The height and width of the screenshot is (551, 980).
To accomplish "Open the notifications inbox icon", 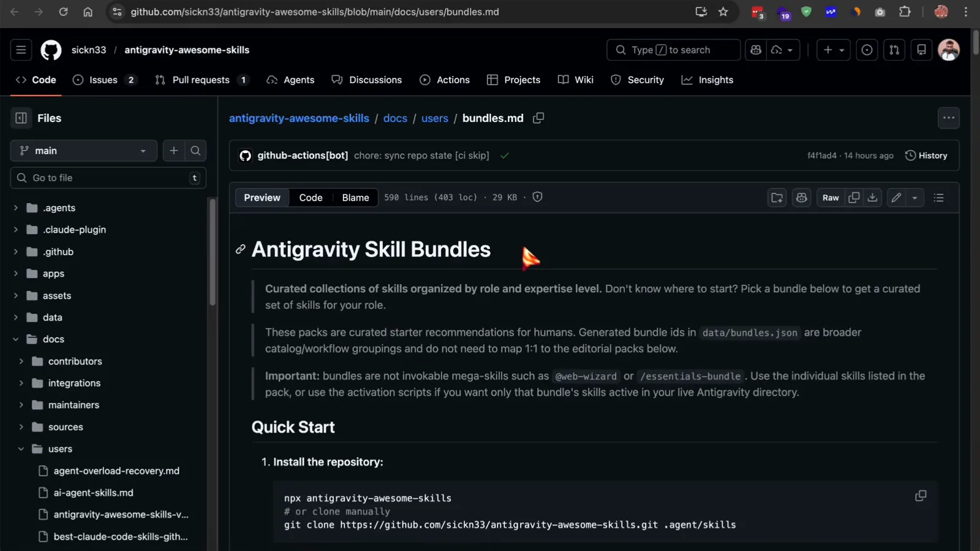I will coord(921,50).
